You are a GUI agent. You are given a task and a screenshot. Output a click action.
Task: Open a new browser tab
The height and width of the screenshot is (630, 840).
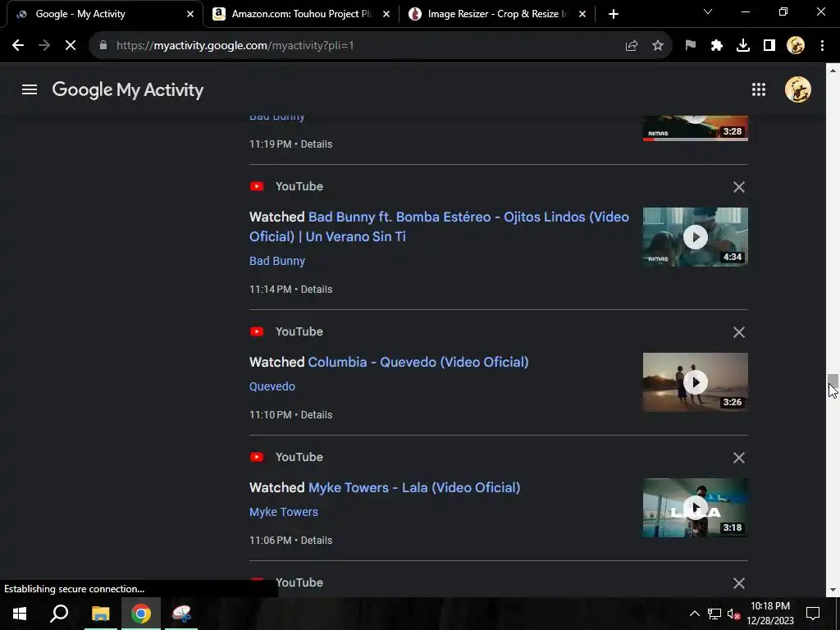pos(614,14)
